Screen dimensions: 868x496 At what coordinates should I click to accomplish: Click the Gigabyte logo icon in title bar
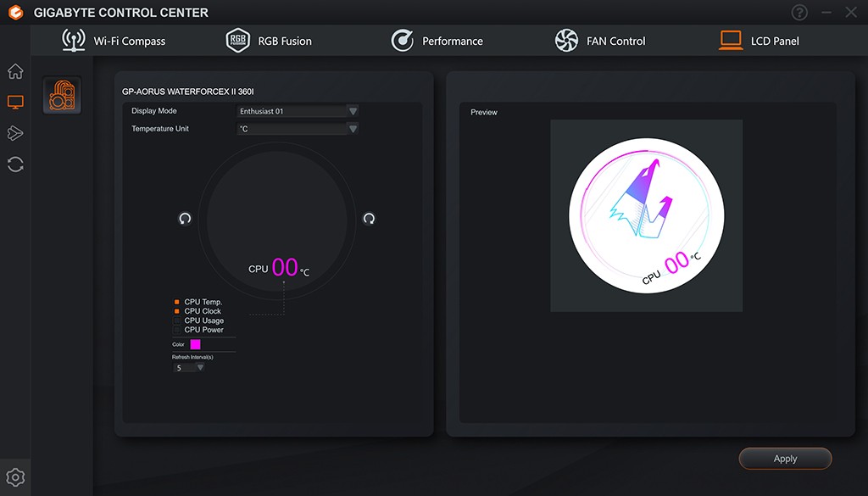16,12
